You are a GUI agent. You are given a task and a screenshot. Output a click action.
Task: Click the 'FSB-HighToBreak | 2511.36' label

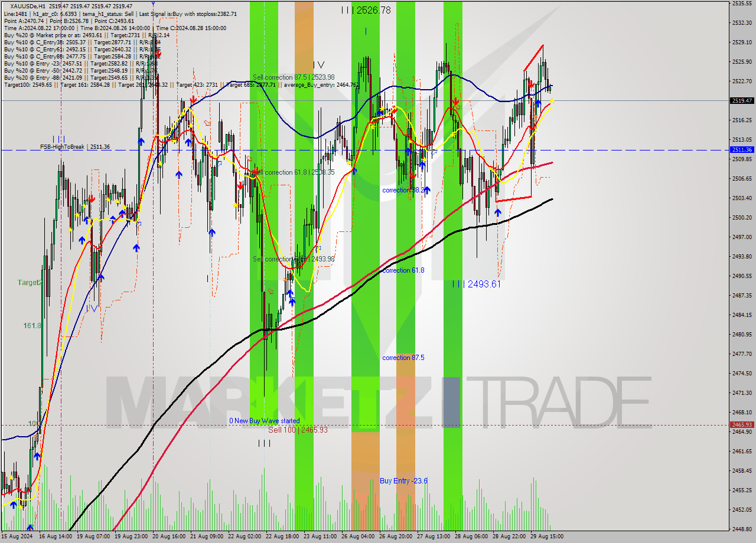[x=75, y=146]
